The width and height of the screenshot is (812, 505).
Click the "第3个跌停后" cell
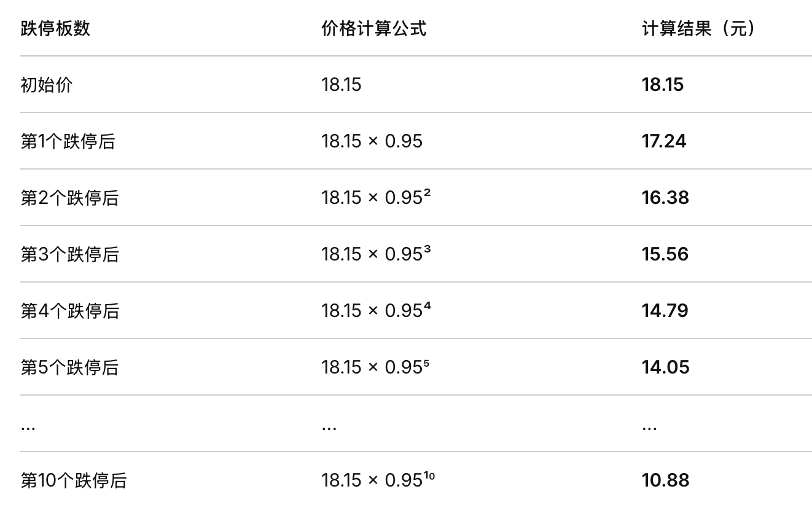point(69,254)
